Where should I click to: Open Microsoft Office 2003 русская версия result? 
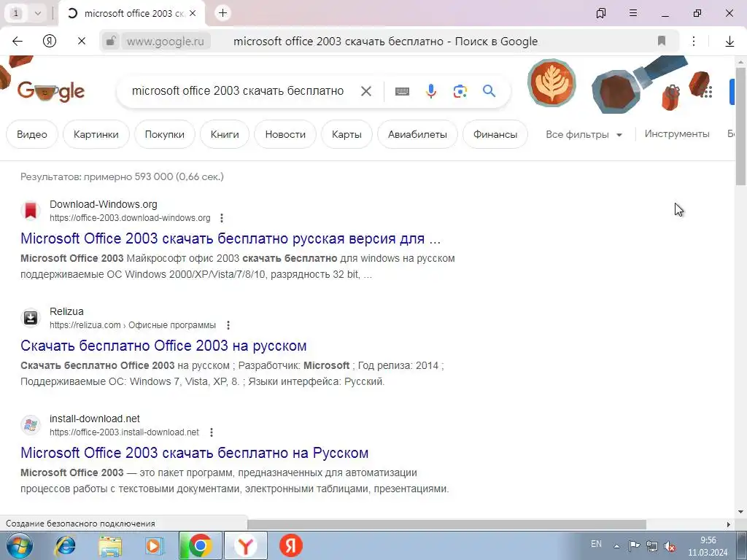231,238
